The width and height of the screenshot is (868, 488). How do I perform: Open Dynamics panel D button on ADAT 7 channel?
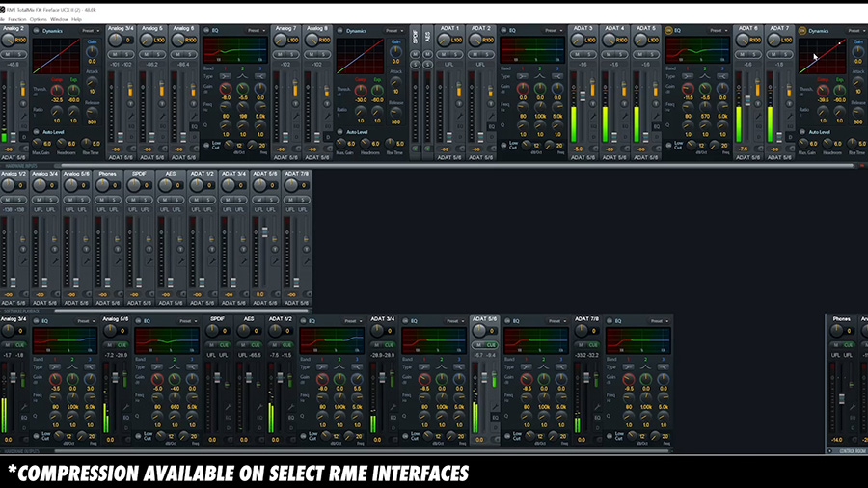(789, 137)
